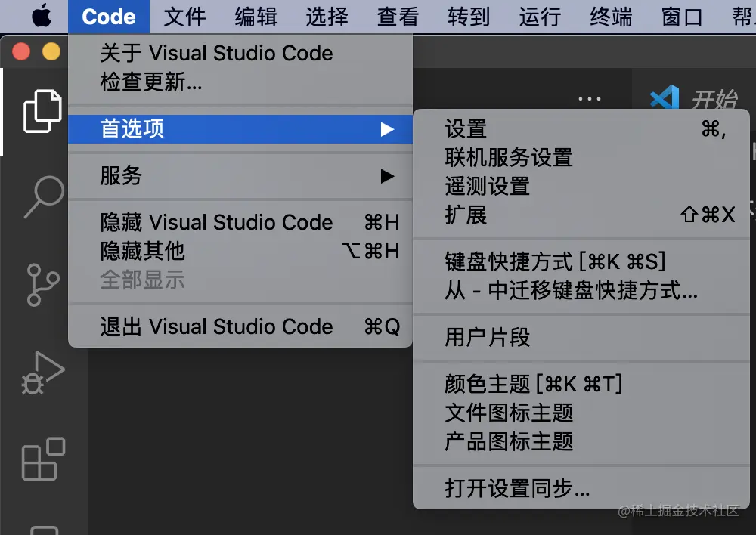The width and height of the screenshot is (756, 535).
Task: Open 设置 from preferences submenu
Action: tap(581, 129)
